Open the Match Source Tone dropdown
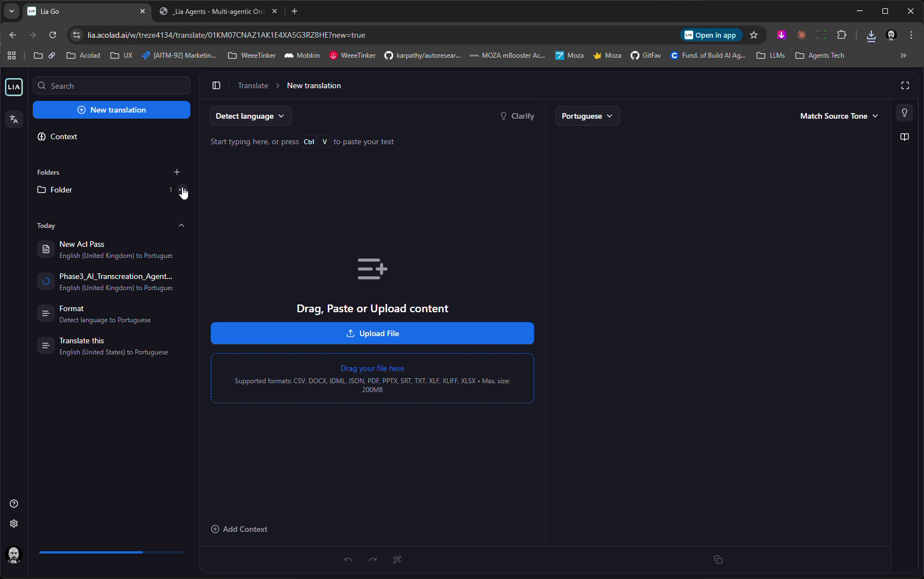Screen dimensions: 924x579 coord(838,116)
